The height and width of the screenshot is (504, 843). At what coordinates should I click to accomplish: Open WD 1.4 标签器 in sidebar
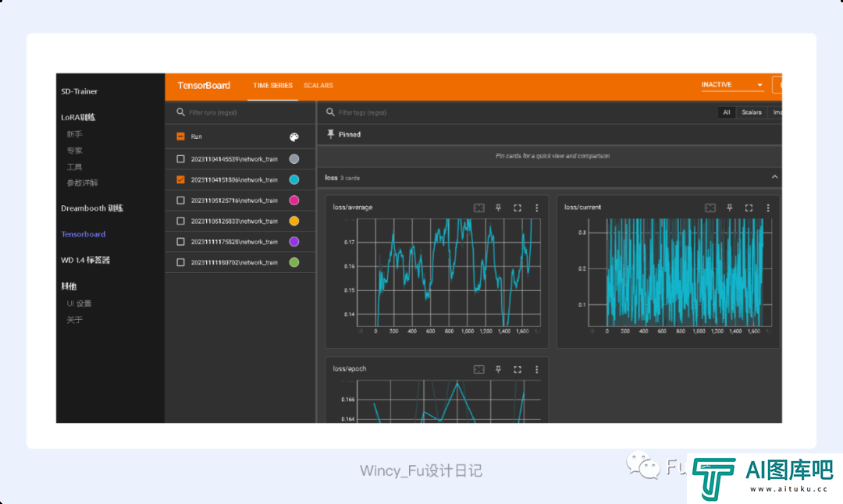86,260
